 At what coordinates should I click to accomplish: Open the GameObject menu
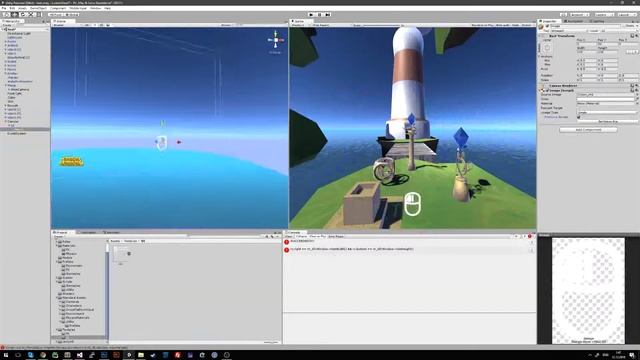(38, 8)
